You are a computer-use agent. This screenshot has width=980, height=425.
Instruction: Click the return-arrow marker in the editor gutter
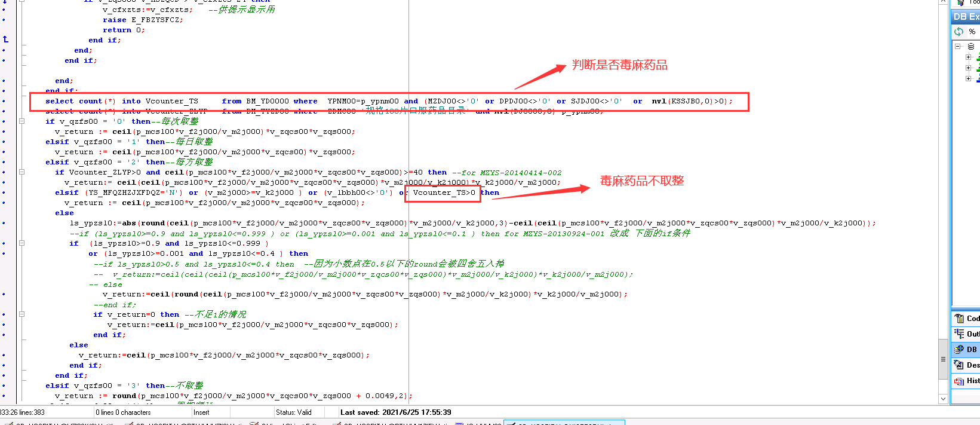(x=5, y=39)
